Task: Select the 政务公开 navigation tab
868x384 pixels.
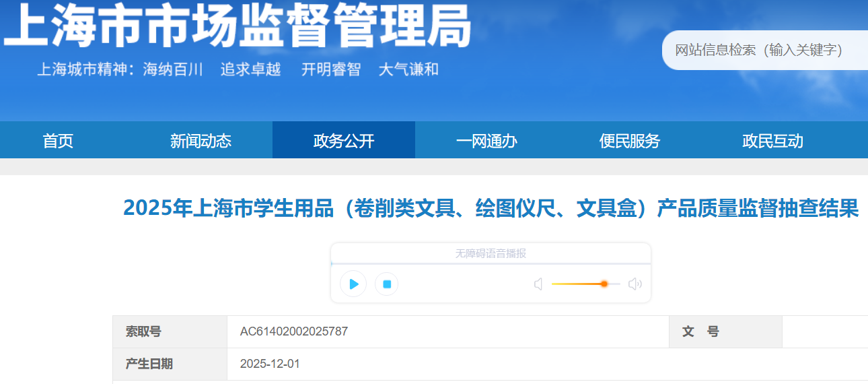Action: [344, 141]
